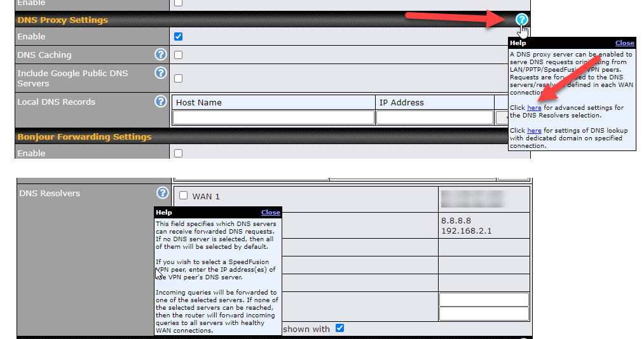Open help for DNS Caching
Screen dimensions: 644x339
click(x=161, y=55)
